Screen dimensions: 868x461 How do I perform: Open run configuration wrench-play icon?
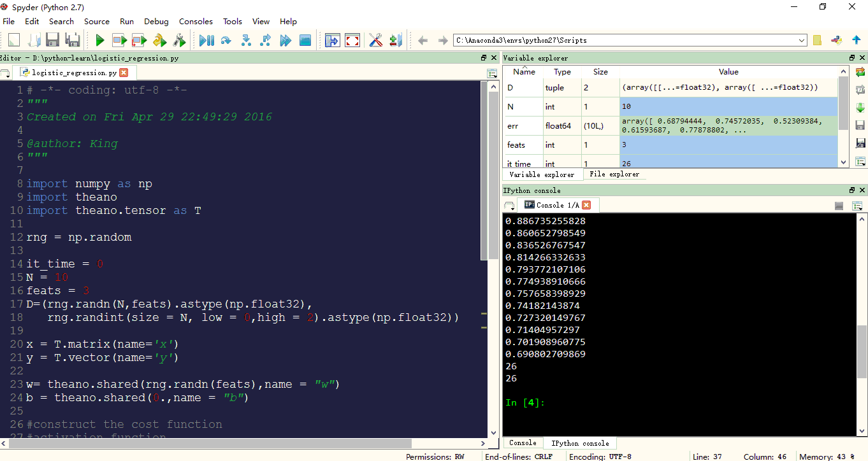pyautogui.click(x=179, y=41)
